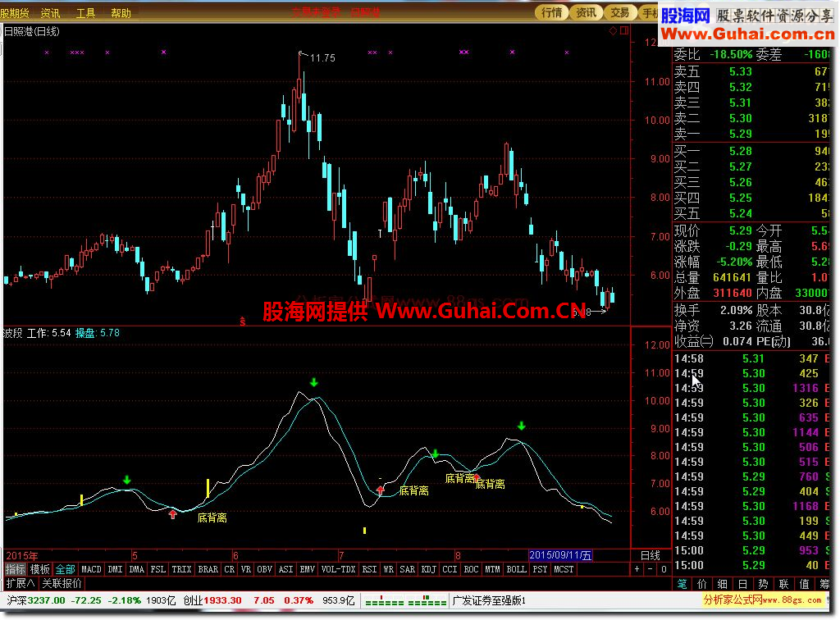The height and width of the screenshot is (620, 840).
Task: Click the market status bars in the status bar
Action: 405,600
